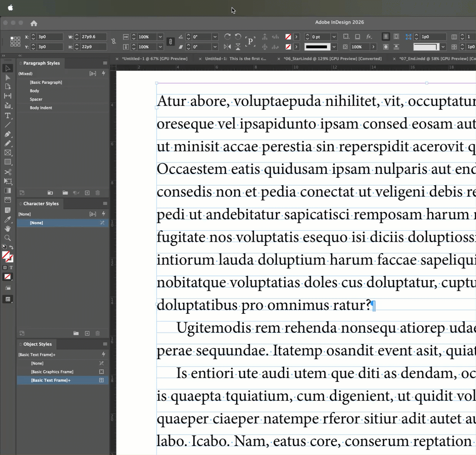Select the Pencil tool
Image resolution: width=476 pixels, height=455 pixels.
click(8, 143)
